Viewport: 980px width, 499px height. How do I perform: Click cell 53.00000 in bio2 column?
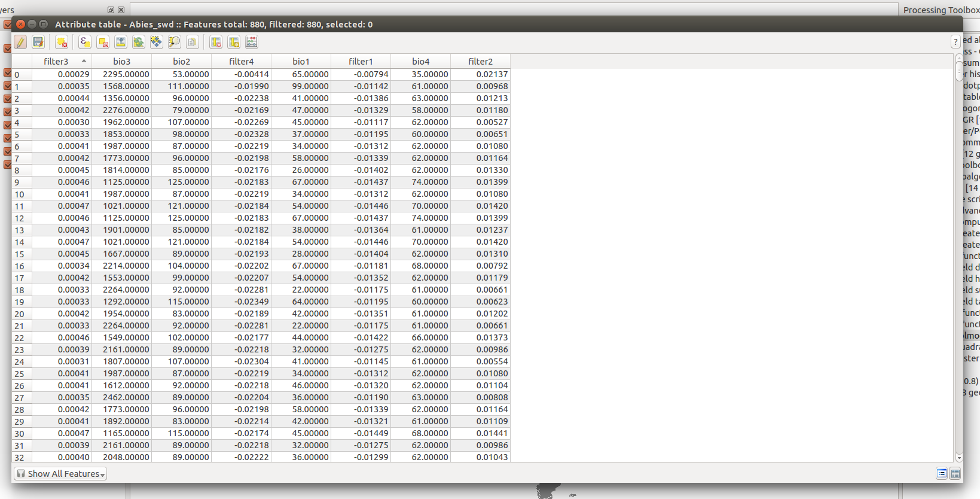point(181,74)
